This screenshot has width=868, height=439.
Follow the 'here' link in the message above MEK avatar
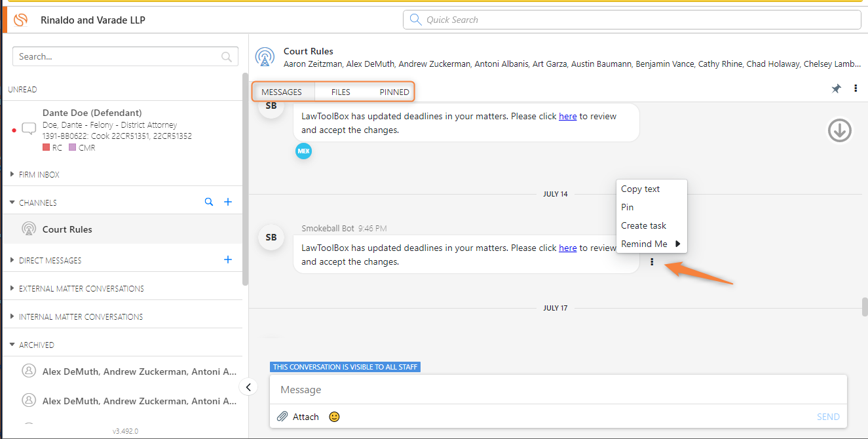click(x=568, y=116)
